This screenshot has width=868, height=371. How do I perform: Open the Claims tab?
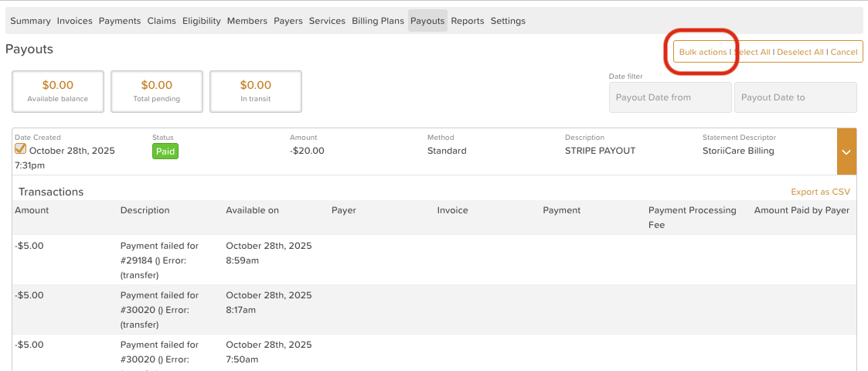click(x=162, y=21)
